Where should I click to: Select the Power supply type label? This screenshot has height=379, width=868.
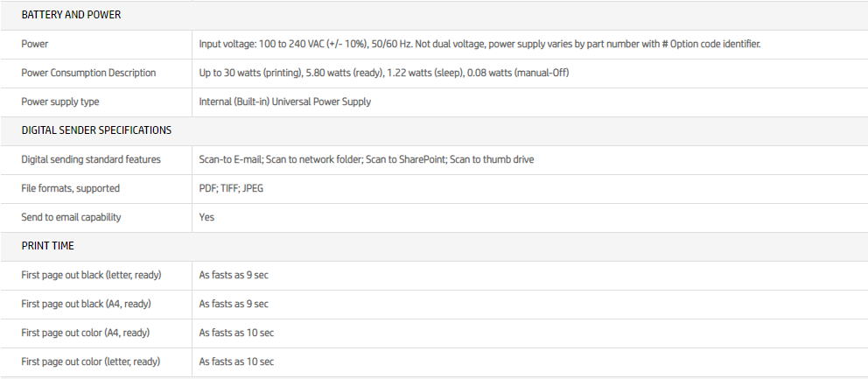pos(60,102)
